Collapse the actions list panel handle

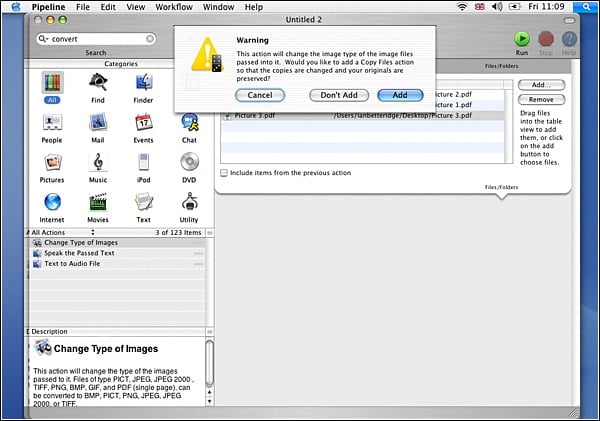210,233
